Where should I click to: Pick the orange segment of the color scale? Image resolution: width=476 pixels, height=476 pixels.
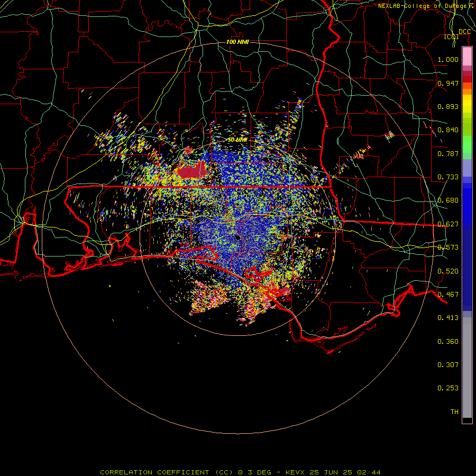[467, 91]
